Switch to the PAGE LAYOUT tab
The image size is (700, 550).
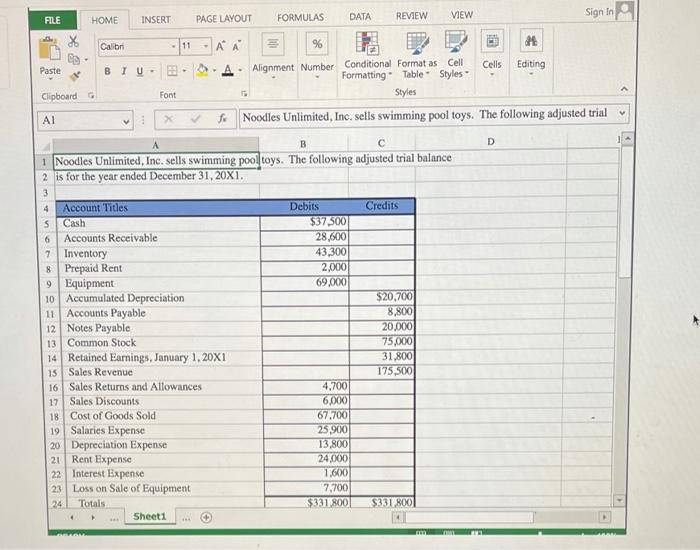(224, 19)
